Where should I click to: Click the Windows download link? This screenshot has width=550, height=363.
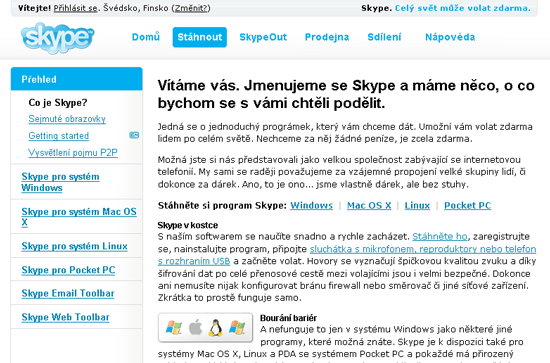click(x=311, y=206)
